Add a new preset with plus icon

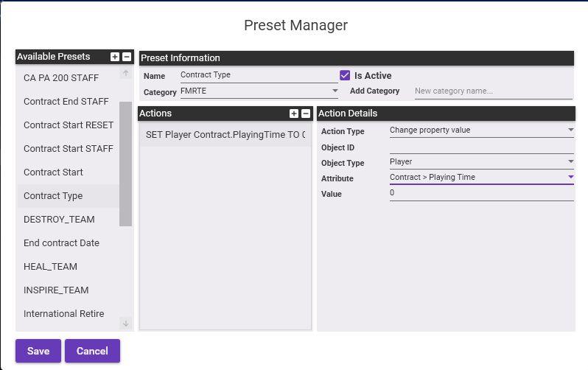point(115,57)
